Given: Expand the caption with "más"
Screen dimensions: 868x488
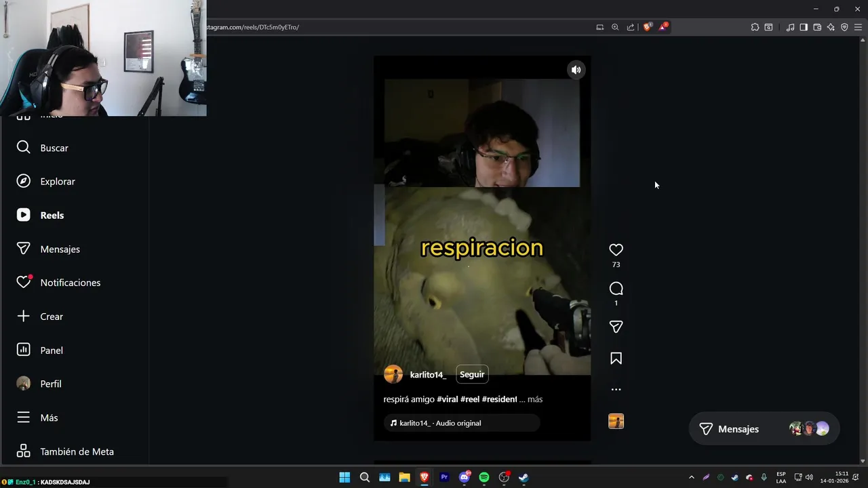Looking at the screenshot, I should click(535, 399).
